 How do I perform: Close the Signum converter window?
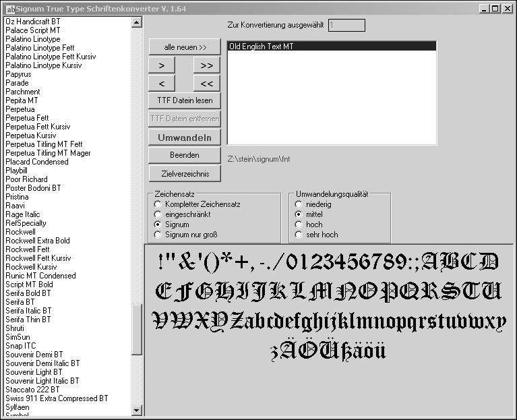pyautogui.click(x=507, y=9)
